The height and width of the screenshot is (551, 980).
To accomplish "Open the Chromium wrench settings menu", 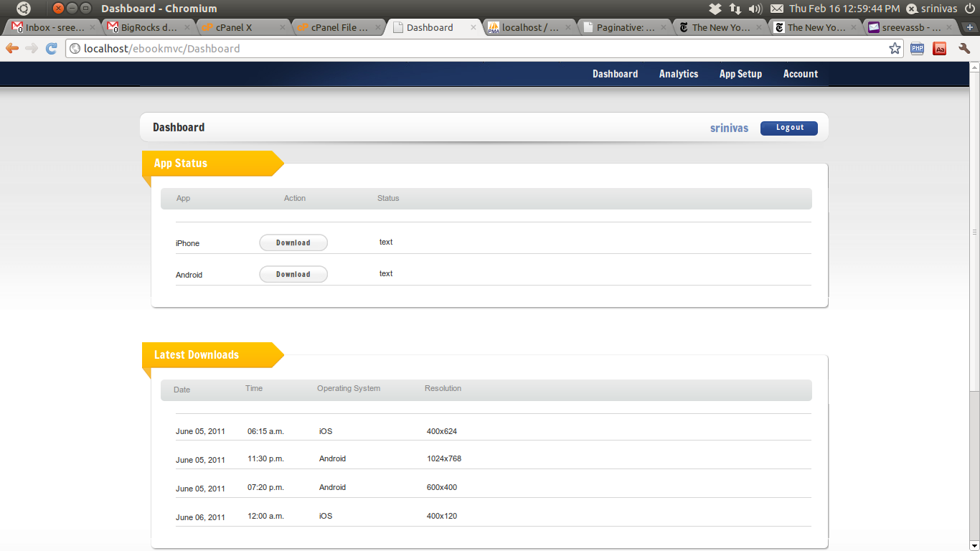I will coord(964,48).
